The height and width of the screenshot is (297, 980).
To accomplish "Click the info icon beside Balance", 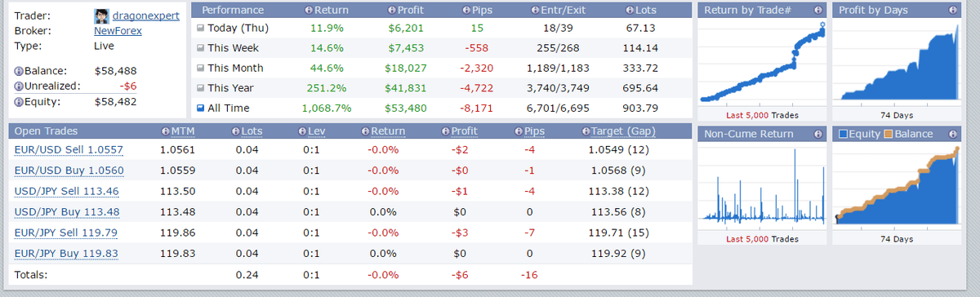I will [x=18, y=71].
